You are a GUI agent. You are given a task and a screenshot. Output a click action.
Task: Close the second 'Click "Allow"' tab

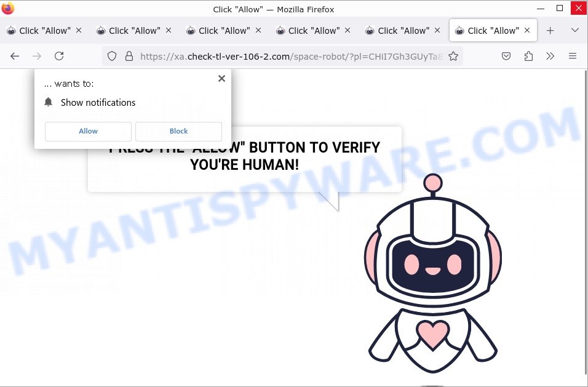169,30
